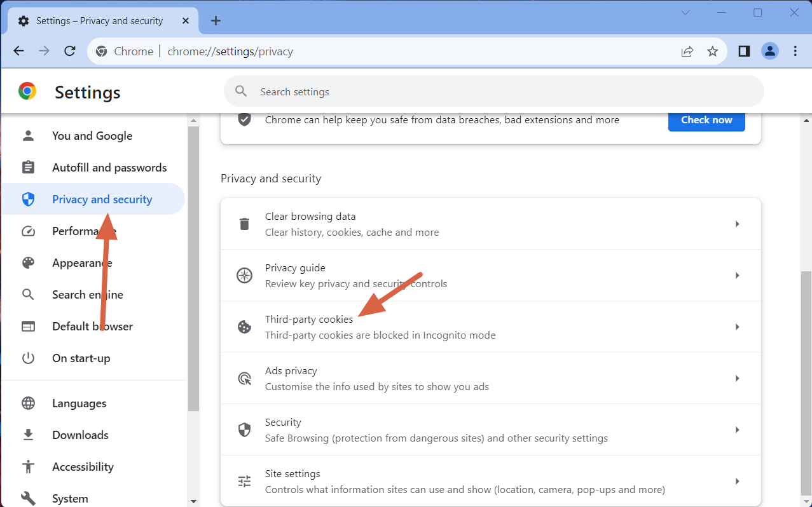The image size is (812, 507).
Task: Click the compass icon beside Privacy guide
Action: (x=244, y=275)
